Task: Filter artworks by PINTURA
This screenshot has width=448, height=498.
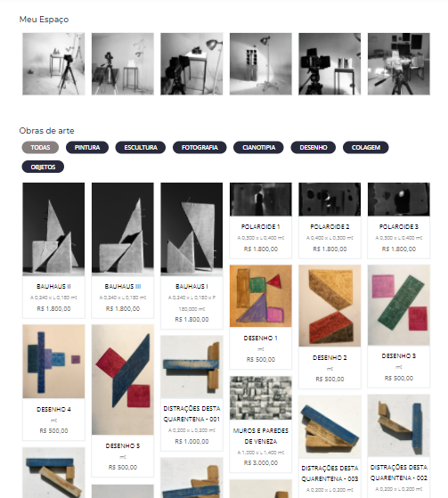Action: click(87, 147)
